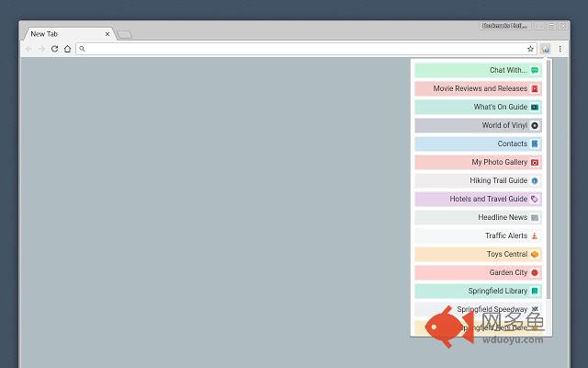Click the forward navigation arrow
The width and height of the screenshot is (588, 368).
pyautogui.click(x=41, y=49)
